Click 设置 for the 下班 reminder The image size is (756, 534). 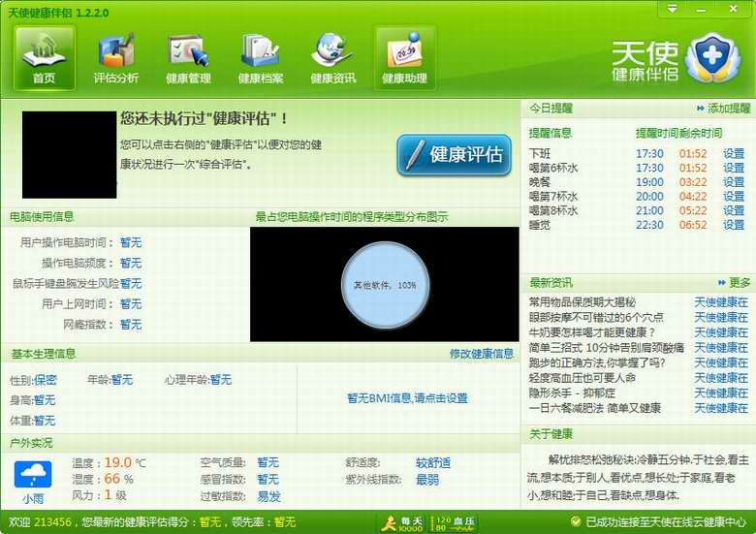click(734, 154)
